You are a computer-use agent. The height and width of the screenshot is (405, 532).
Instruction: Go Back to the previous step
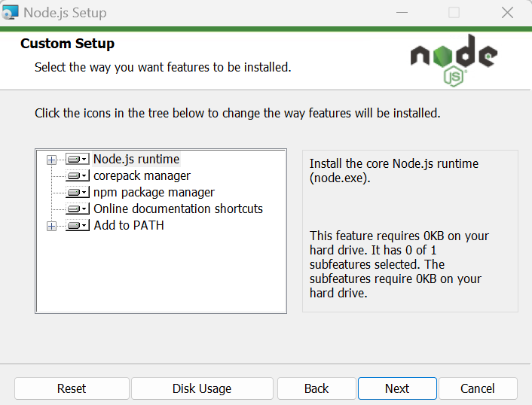coord(316,388)
